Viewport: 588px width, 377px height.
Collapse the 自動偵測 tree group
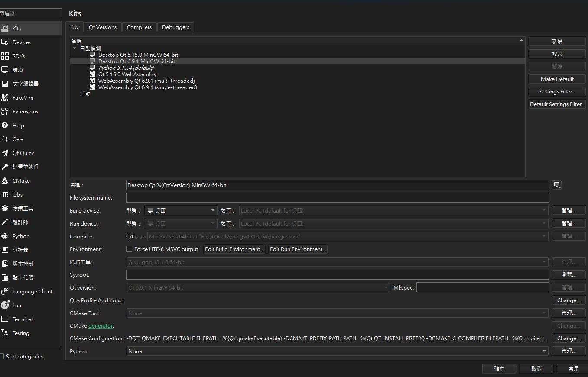(75, 48)
